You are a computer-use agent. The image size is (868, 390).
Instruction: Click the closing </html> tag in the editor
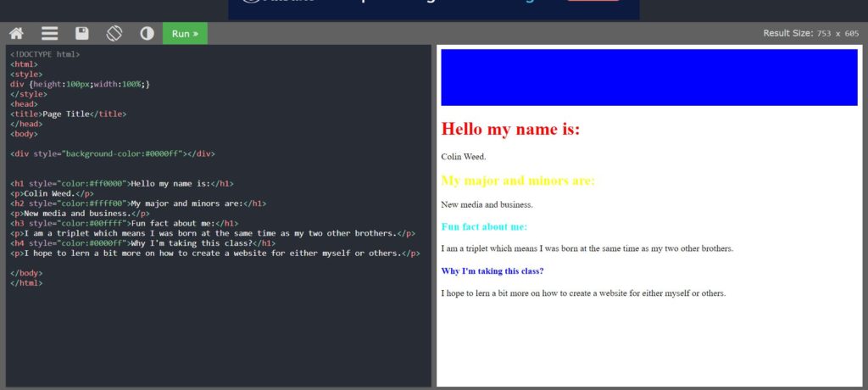pos(26,283)
